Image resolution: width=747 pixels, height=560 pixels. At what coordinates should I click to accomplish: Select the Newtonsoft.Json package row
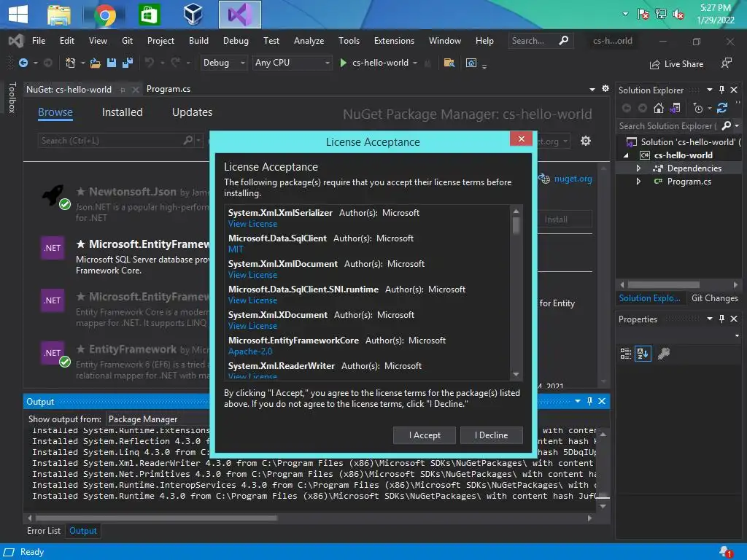click(125, 204)
